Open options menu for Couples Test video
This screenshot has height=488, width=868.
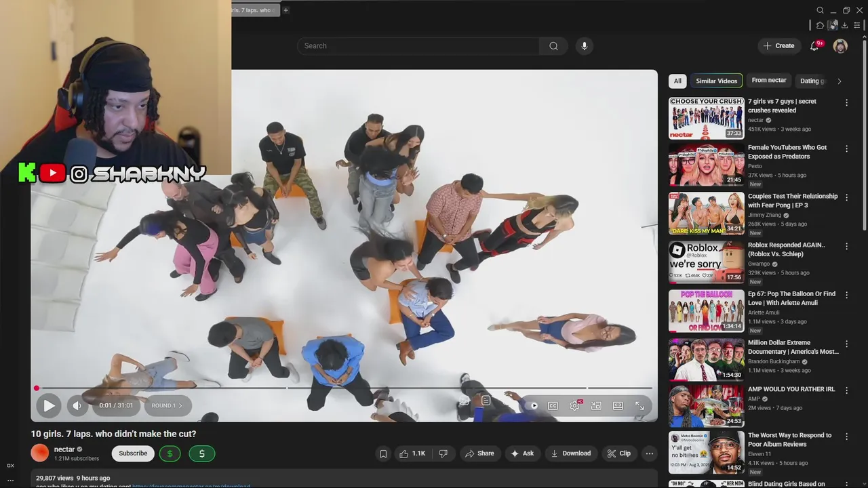tap(846, 197)
